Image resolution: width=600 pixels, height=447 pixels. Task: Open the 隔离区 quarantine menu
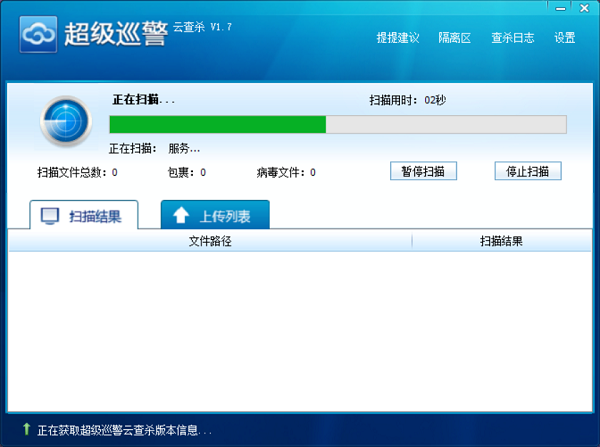tap(455, 38)
